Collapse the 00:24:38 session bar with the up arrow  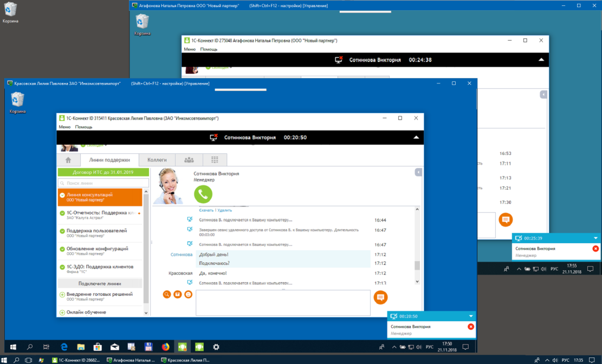click(x=541, y=60)
